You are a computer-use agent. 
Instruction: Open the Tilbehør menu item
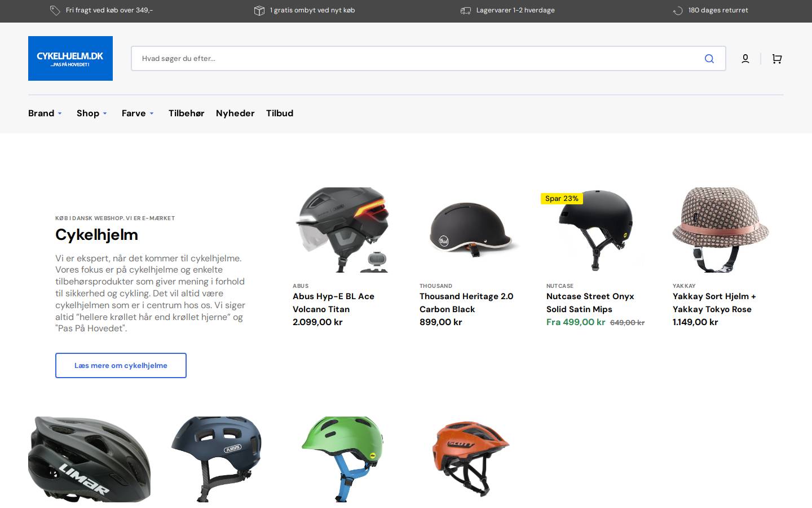pyautogui.click(x=187, y=113)
